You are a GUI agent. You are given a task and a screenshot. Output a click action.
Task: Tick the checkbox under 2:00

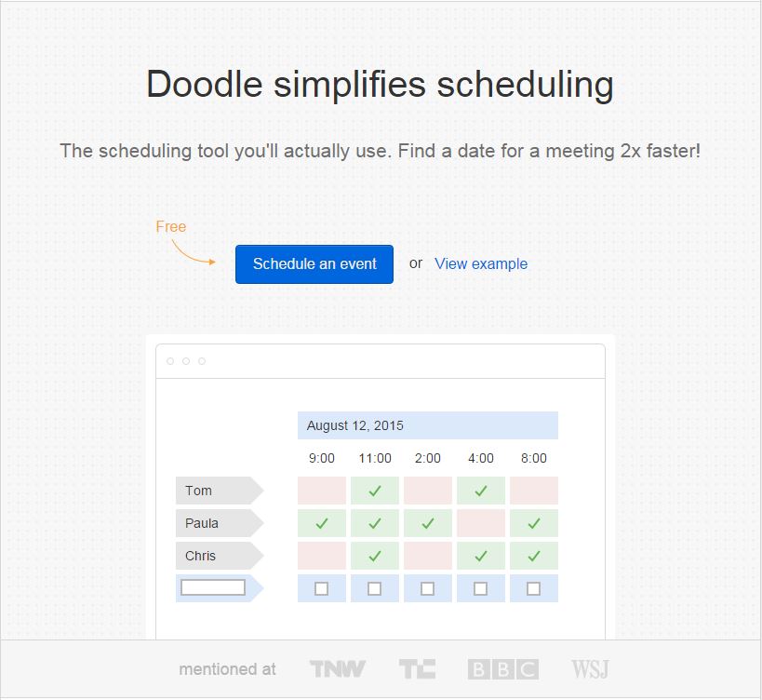(x=428, y=588)
